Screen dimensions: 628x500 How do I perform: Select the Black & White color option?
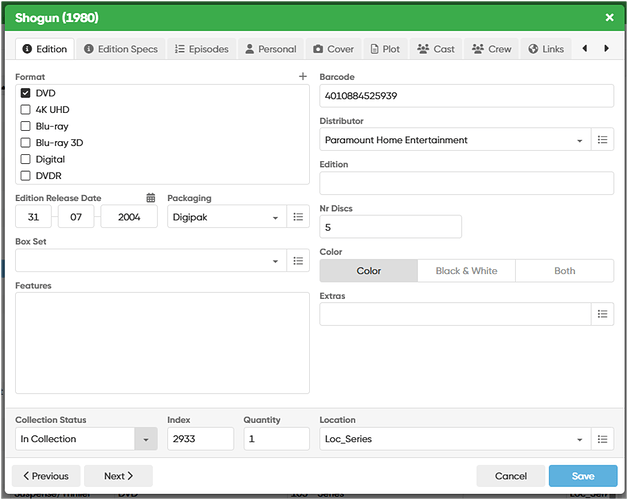click(x=466, y=271)
